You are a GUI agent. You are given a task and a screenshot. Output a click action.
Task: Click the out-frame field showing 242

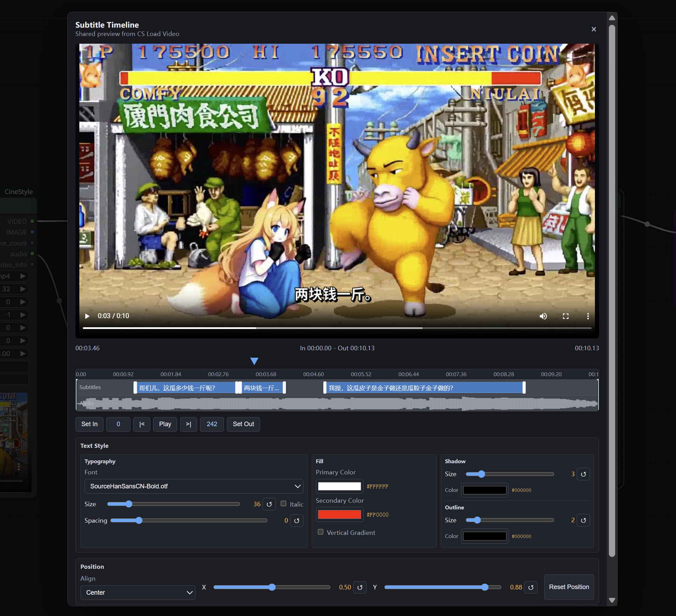coord(212,424)
